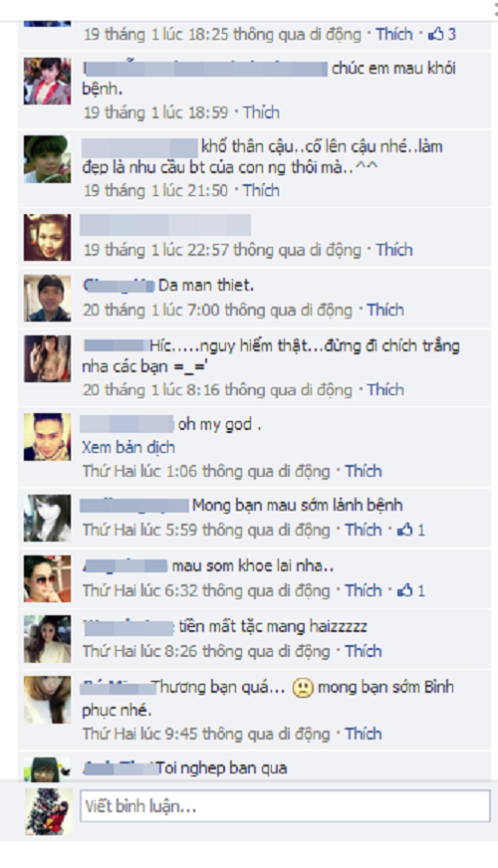Viewport: 498px width, 868px height.
Task: Click Thích on the 9:45 comment
Action: [x=364, y=734]
